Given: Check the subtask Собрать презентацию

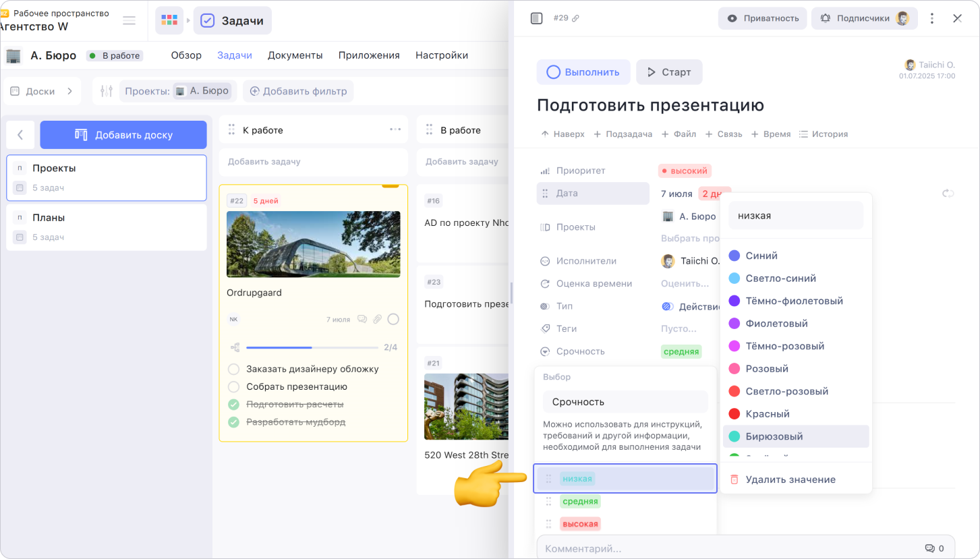Looking at the screenshot, I should point(234,386).
